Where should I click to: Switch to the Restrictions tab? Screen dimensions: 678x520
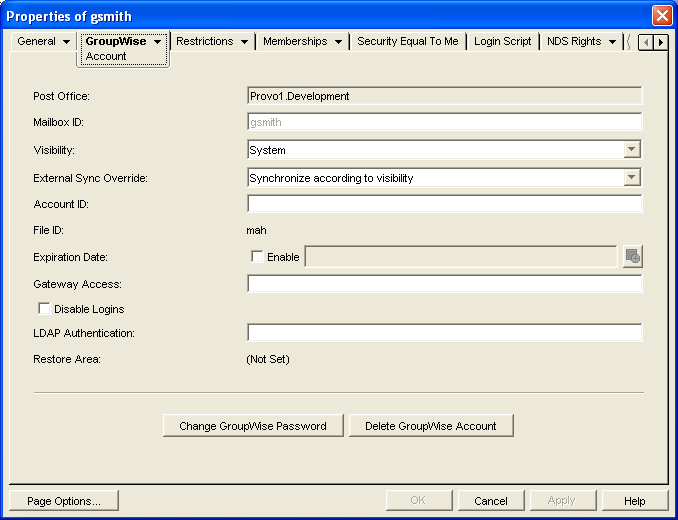[205, 41]
